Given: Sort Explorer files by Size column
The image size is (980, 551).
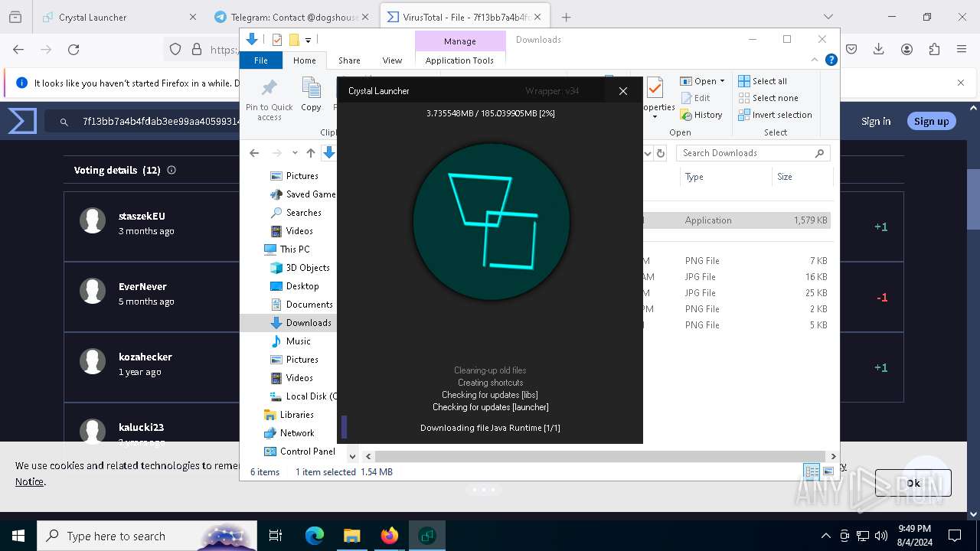Looking at the screenshot, I should click(x=802, y=177).
